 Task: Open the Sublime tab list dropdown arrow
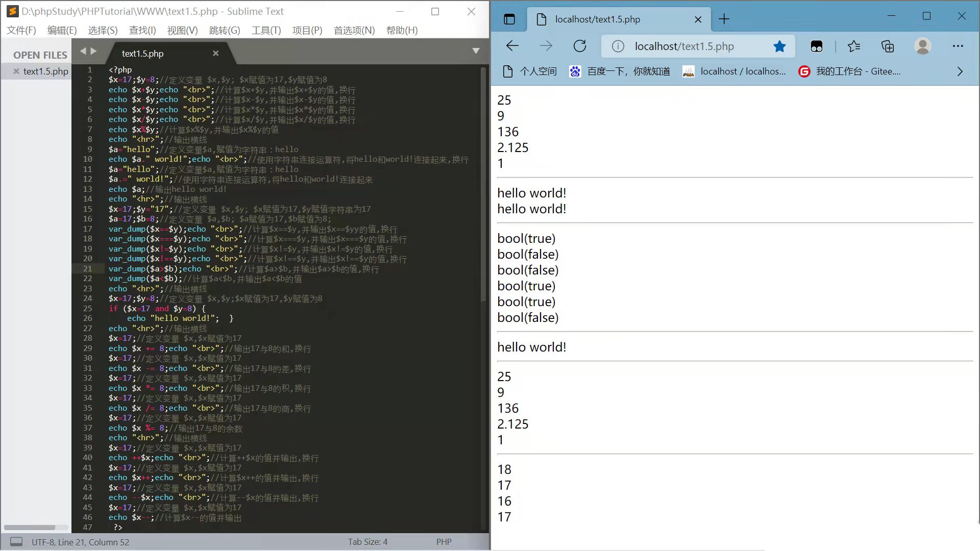(476, 51)
